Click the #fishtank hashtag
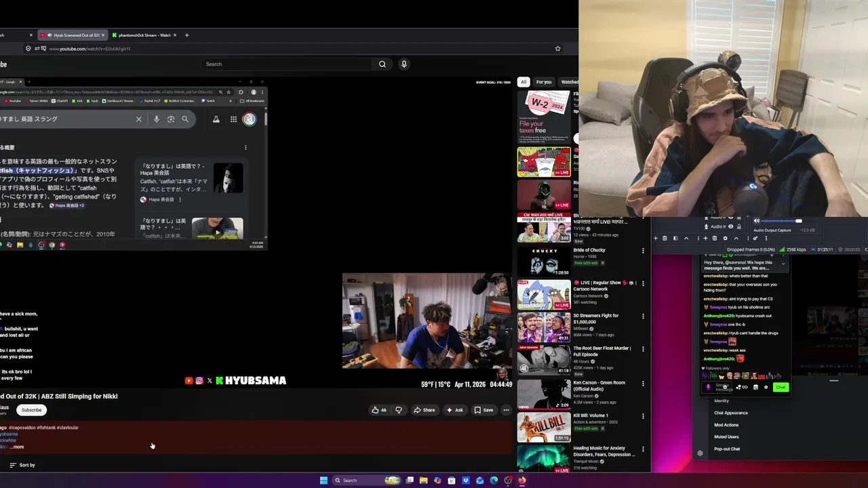The image size is (868, 488). pos(46,428)
